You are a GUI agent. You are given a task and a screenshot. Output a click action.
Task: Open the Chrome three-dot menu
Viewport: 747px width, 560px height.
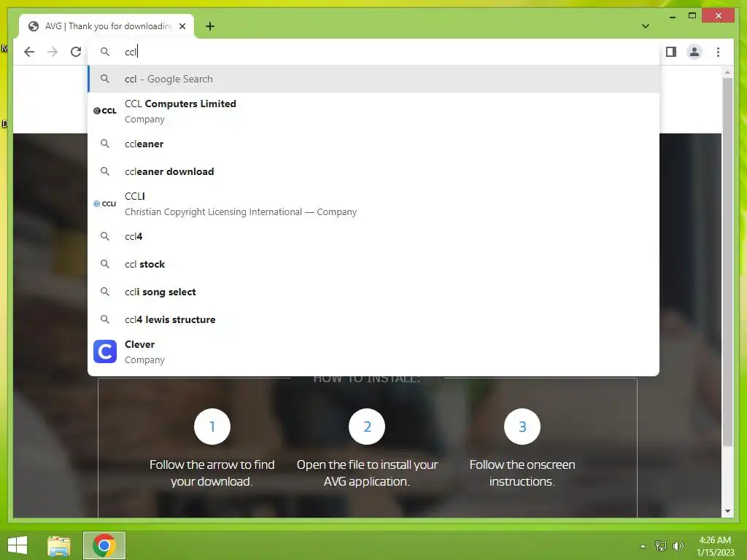point(718,52)
